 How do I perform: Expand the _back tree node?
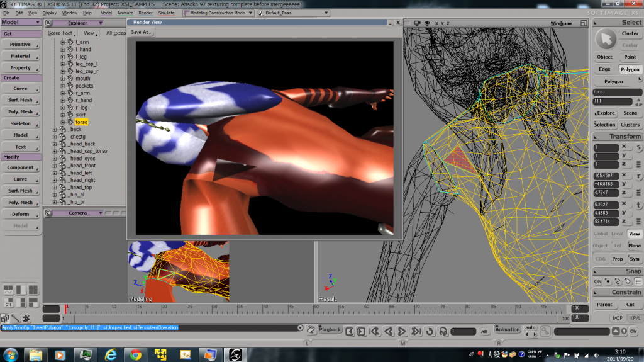click(x=55, y=130)
